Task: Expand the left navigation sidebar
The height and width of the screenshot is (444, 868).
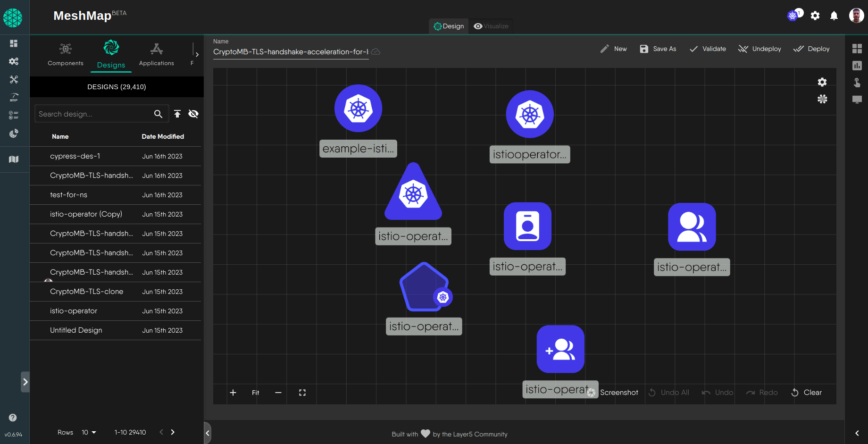Action: click(x=25, y=382)
